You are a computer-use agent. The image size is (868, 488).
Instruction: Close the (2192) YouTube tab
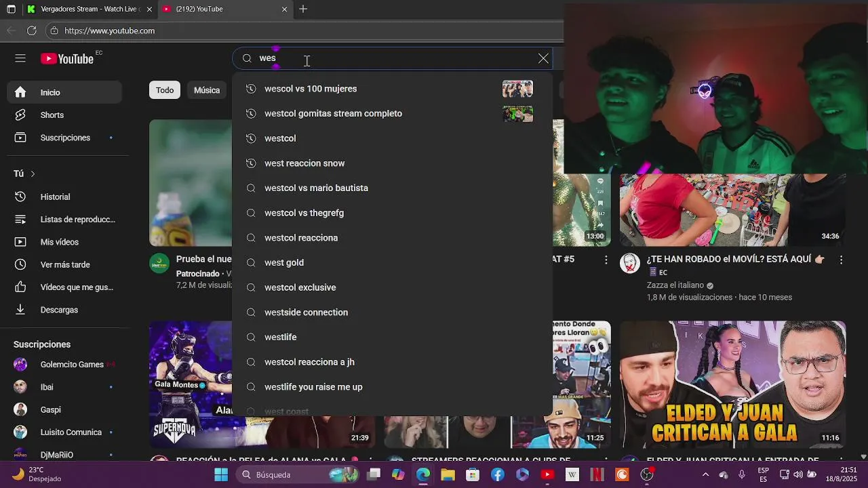coord(285,9)
